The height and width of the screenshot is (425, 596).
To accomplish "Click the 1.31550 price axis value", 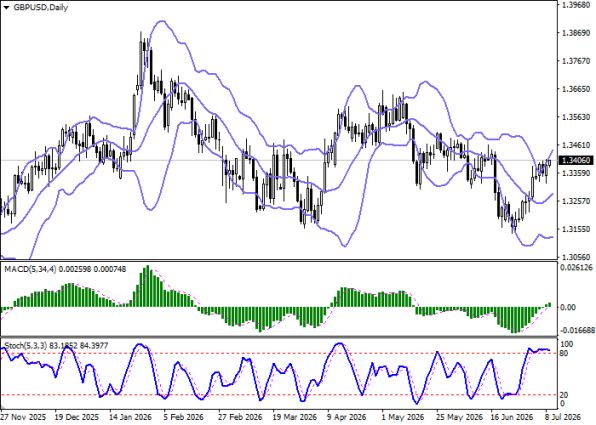I will pyautogui.click(x=575, y=229).
